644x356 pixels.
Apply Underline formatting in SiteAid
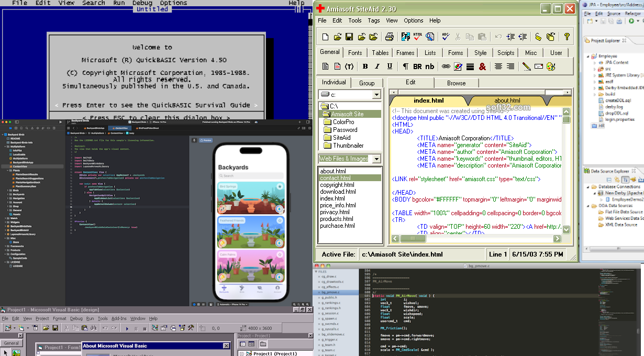390,66
